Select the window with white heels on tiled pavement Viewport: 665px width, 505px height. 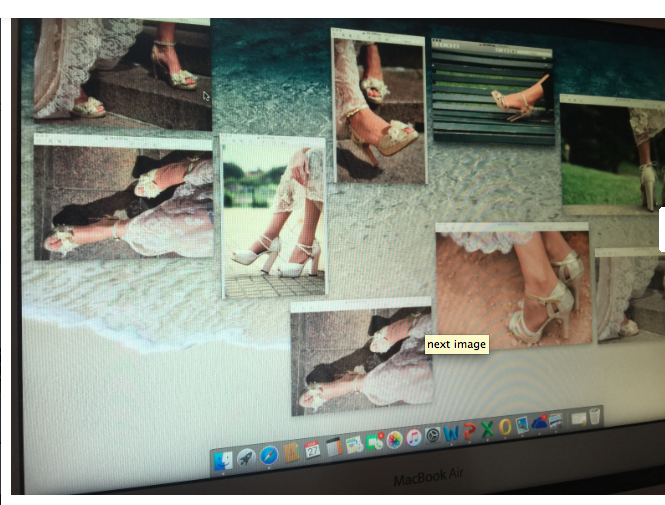point(274,216)
